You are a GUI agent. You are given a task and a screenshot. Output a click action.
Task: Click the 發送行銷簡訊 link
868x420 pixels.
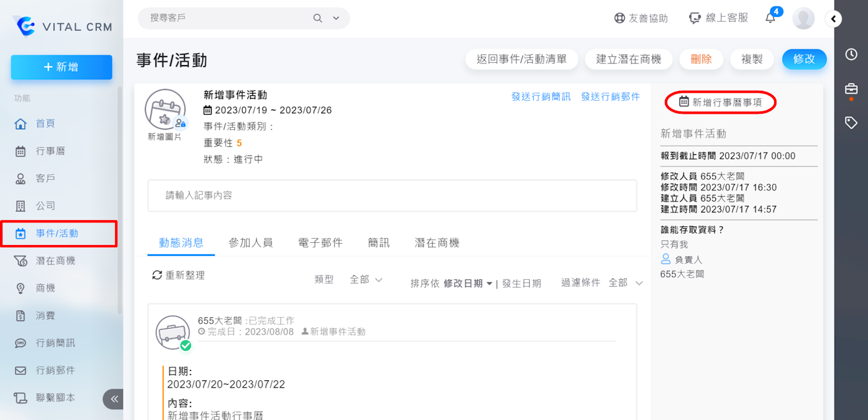click(x=541, y=97)
